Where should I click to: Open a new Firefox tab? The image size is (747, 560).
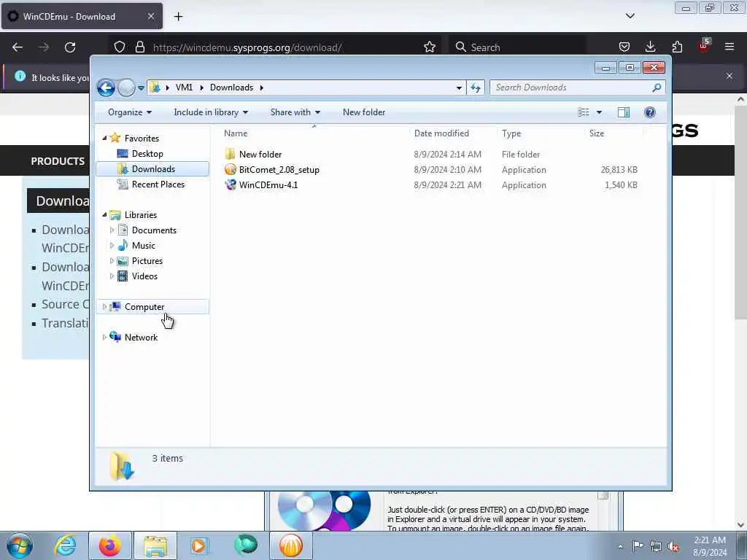[178, 17]
